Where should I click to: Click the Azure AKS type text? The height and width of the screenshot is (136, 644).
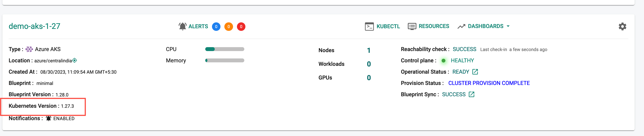pos(48,49)
